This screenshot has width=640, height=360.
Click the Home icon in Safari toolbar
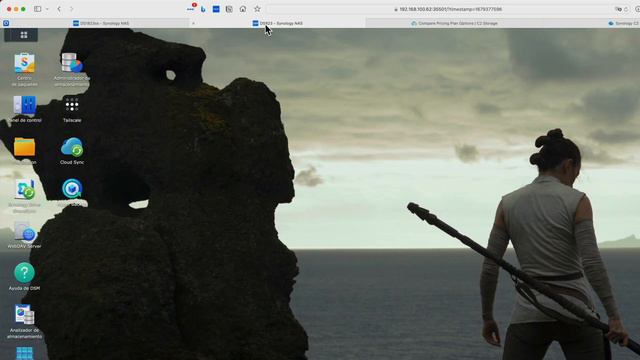(x=243, y=9)
